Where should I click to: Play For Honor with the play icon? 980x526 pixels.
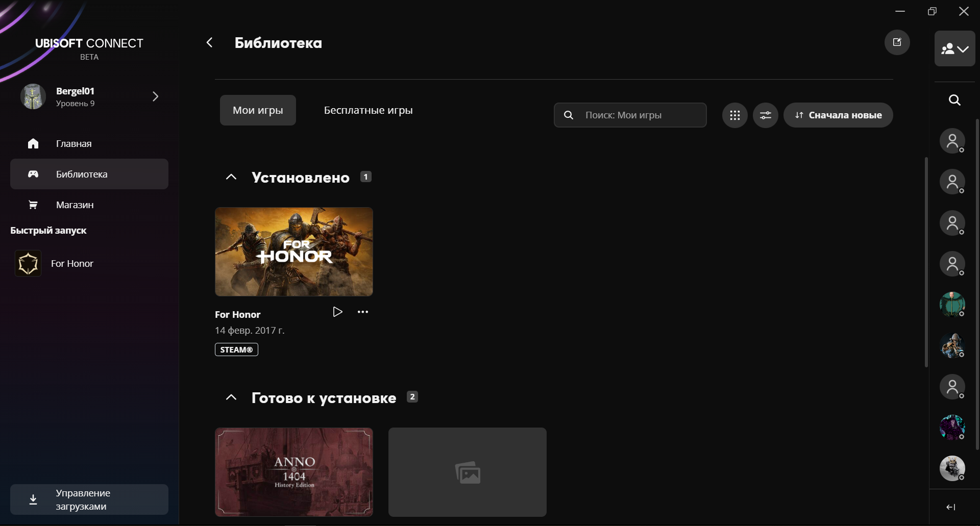coord(337,312)
